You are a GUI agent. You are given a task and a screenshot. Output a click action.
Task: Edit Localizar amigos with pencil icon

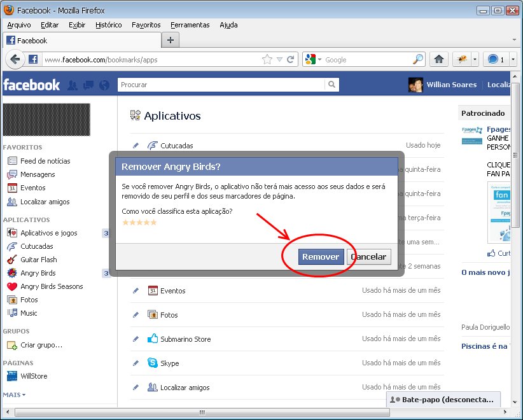pyautogui.click(x=136, y=388)
